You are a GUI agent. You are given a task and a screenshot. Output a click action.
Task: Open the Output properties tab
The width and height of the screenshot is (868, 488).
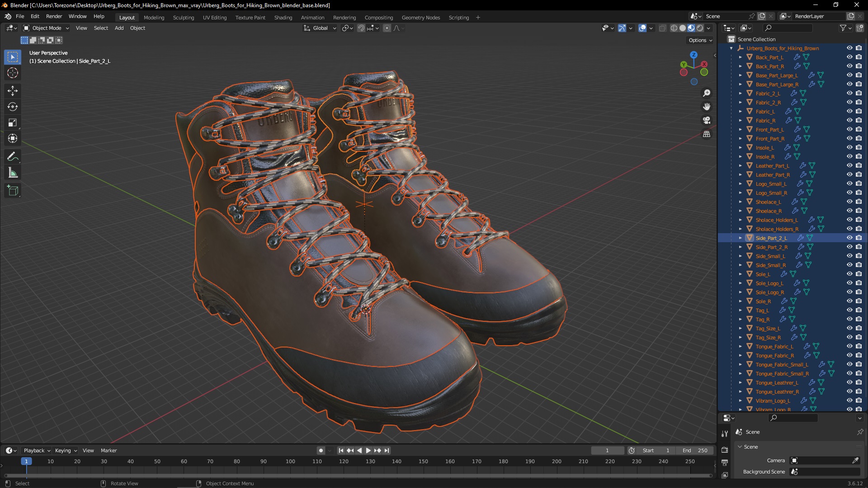click(725, 463)
